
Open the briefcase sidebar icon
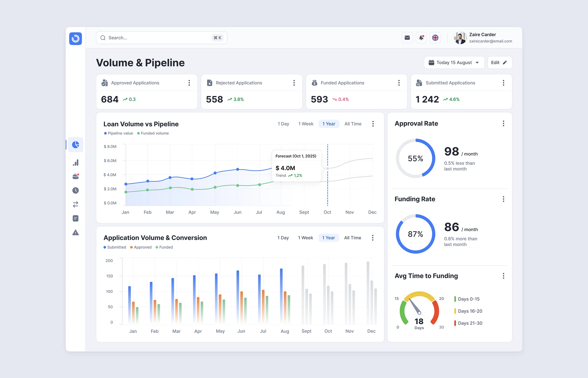point(76,177)
